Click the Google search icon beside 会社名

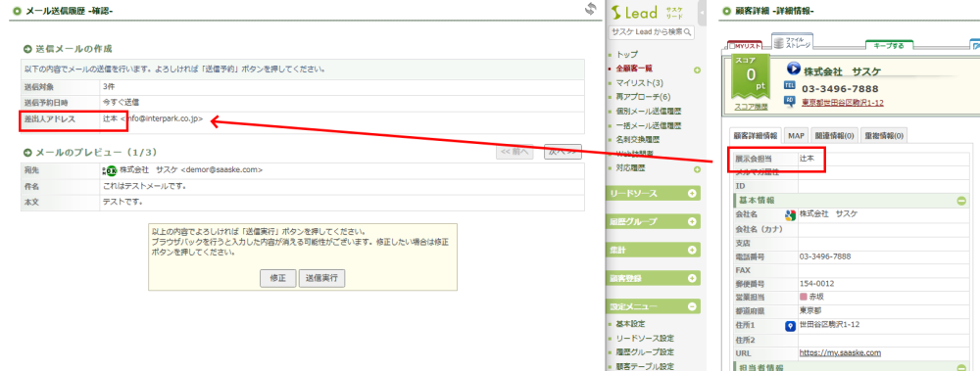(x=789, y=215)
